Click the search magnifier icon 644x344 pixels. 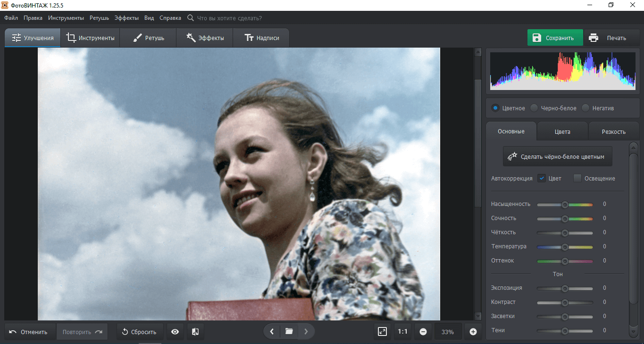click(x=190, y=18)
